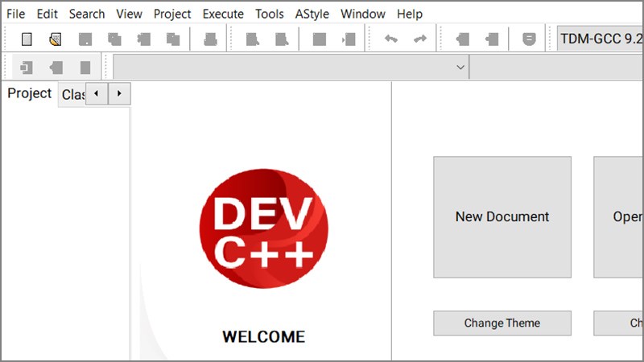Open the Search menu

pos(87,14)
